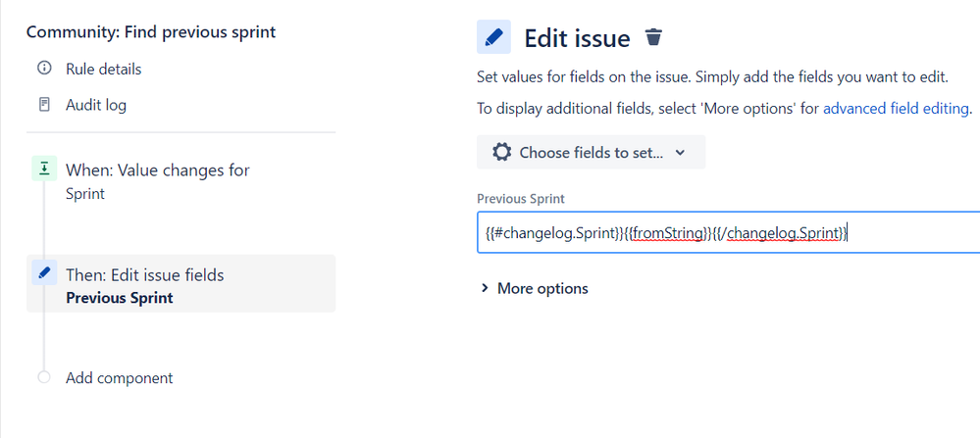Follow the advanced field editing link
Viewport: 980px width, 438px height.
point(896,109)
